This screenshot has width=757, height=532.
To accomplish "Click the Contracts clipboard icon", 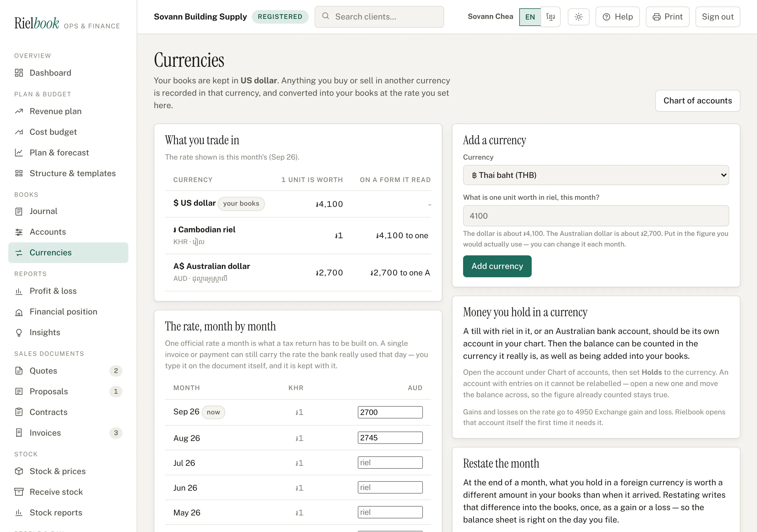I will pyautogui.click(x=19, y=412).
